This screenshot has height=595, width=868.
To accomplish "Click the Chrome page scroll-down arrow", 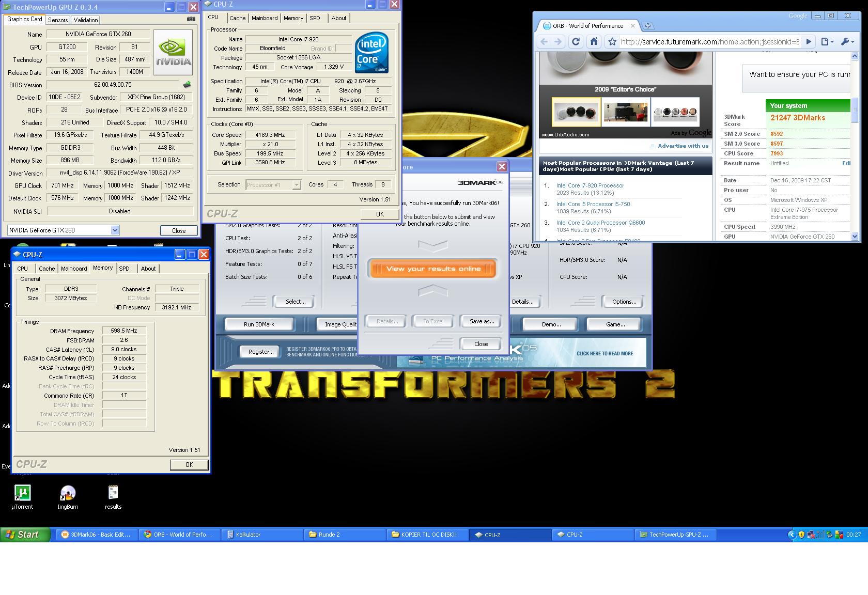I will coord(854,236).
